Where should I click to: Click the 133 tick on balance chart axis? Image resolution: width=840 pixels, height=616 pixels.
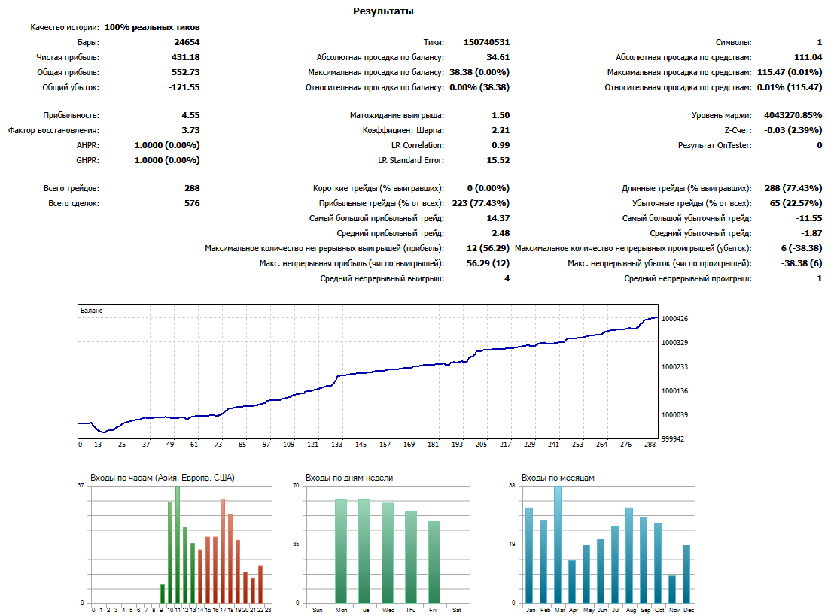click(336, 445)
